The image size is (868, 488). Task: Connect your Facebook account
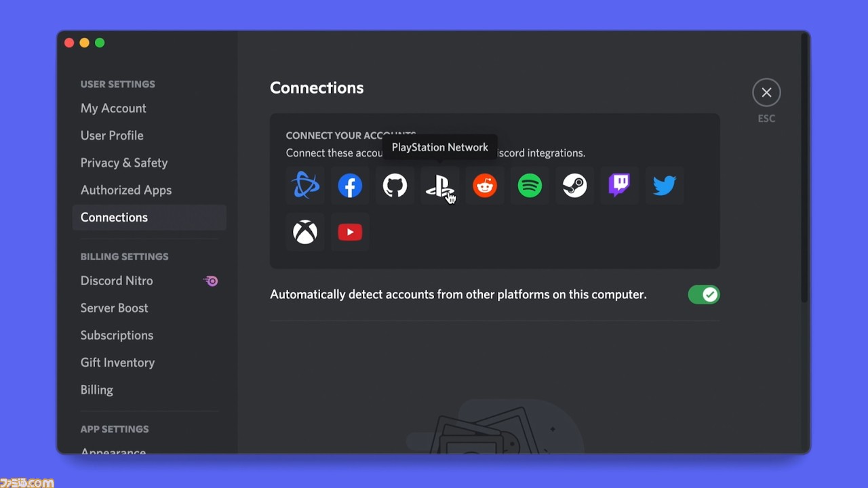350,186
